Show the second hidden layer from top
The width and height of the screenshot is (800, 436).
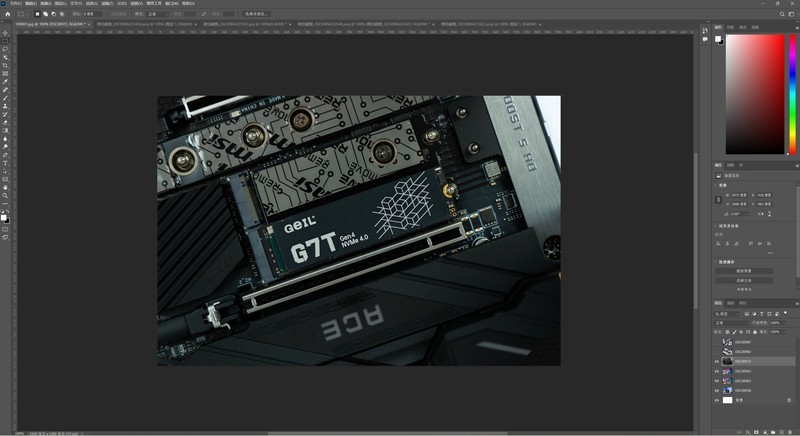click(x=717, y=352)
